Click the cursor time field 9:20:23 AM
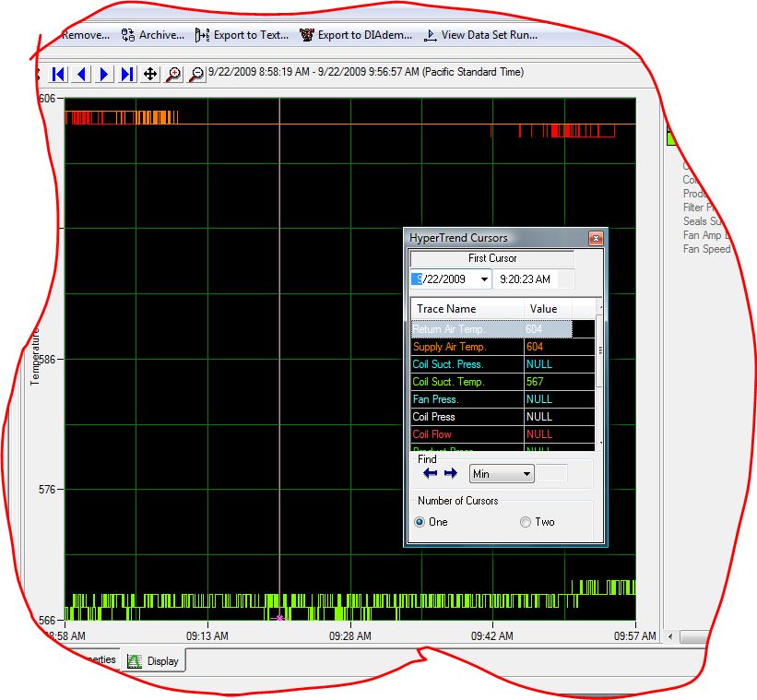The width and height of the screenshot is (757, 700). coord(525,279)
